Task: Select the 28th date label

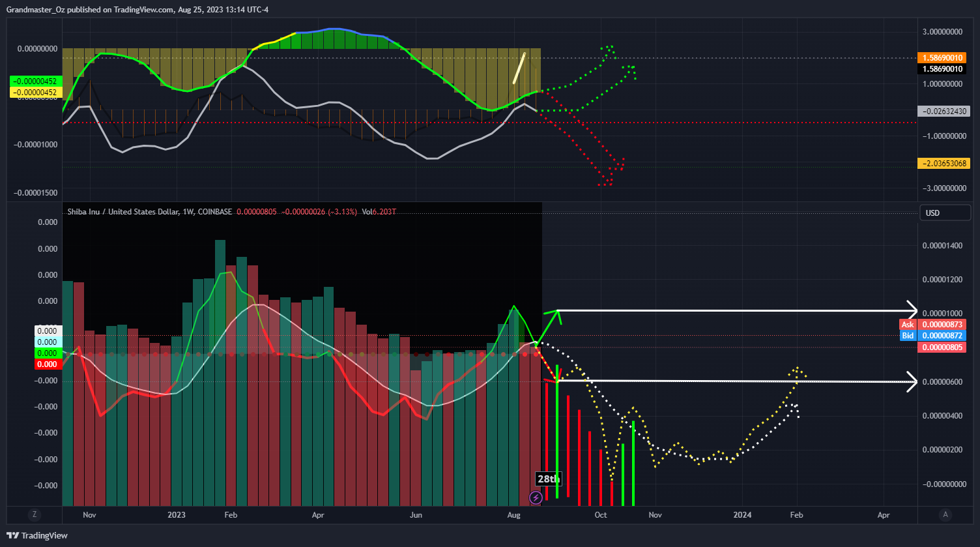Action: [547, 479]
